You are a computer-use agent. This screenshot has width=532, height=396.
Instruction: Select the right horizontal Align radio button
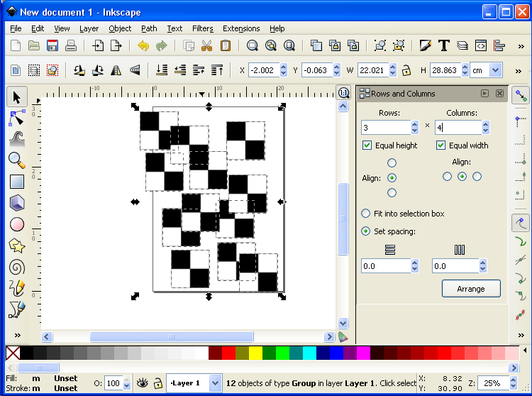[477, 177]
